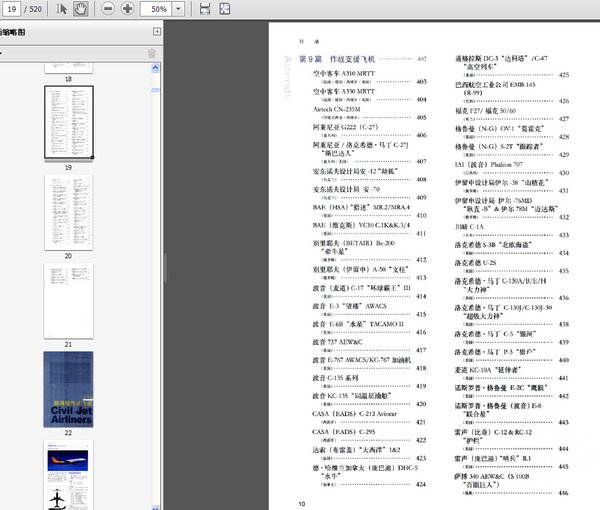Select Civil Jet Airliners page 22 thumbnail

pyautogui.click(x=68, y=390)
